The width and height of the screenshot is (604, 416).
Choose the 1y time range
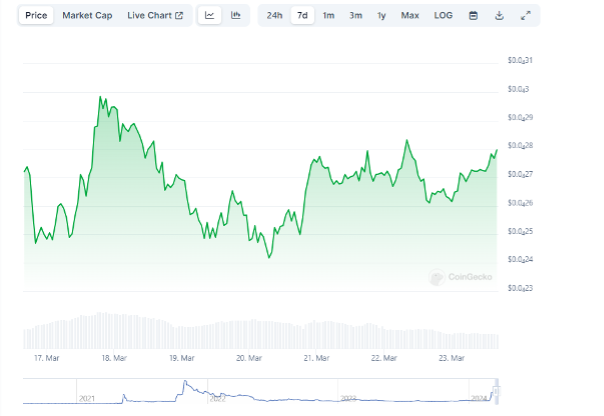[382, 16]
